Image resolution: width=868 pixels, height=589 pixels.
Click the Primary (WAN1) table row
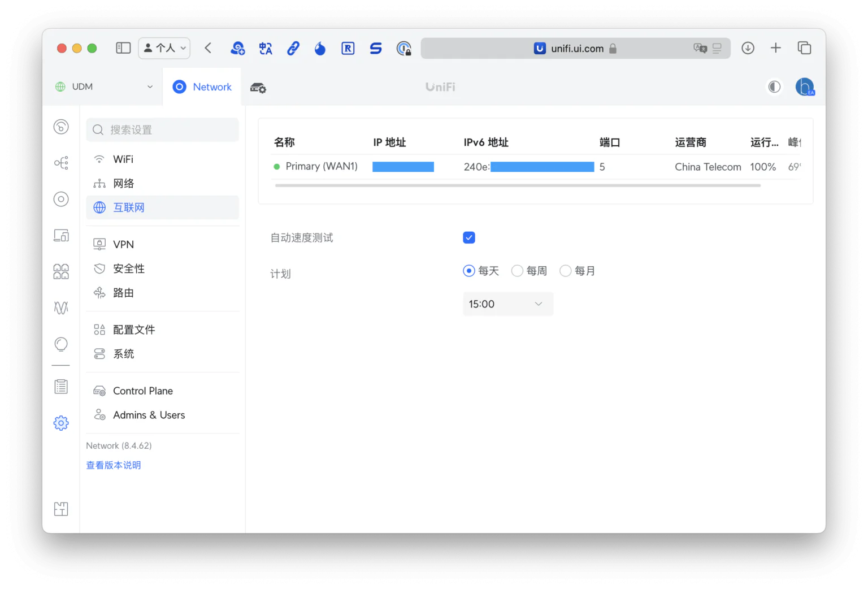point(322,167)
